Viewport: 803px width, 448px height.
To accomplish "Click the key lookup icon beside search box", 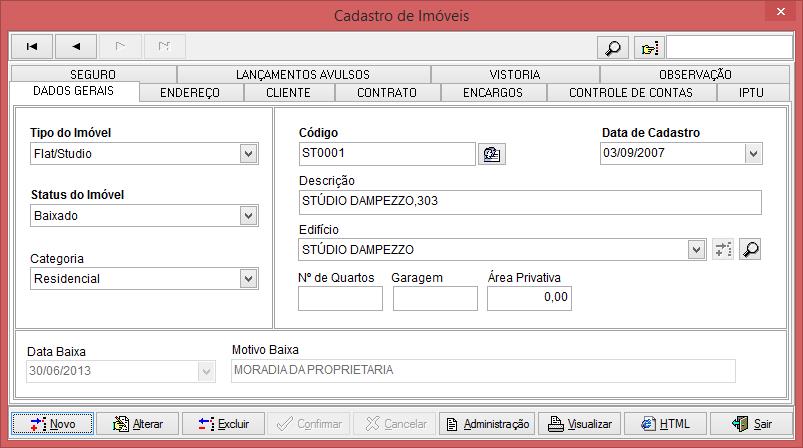I will [649, 47].
